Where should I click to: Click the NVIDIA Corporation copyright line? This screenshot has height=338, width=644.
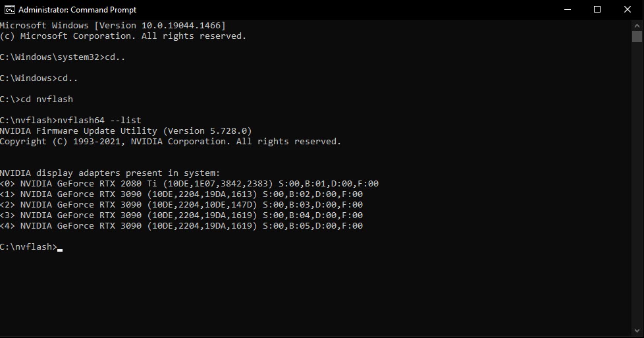click(171, 142)
